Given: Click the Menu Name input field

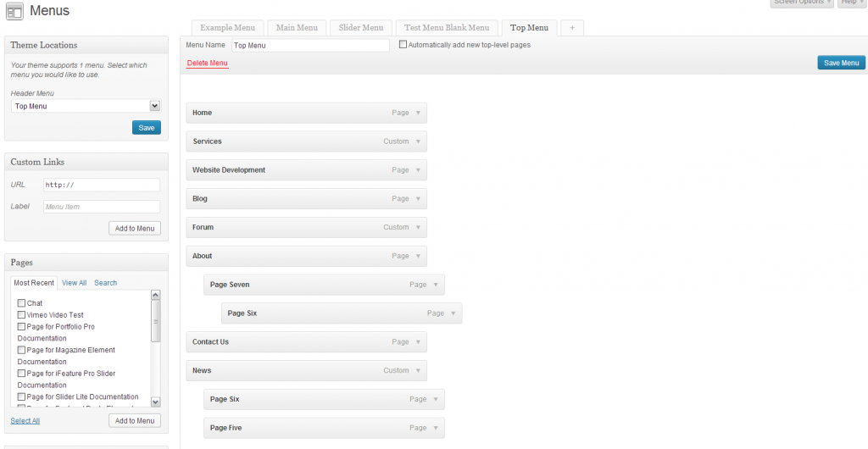Looking at the screenshot, I should [x=310, y=46].
